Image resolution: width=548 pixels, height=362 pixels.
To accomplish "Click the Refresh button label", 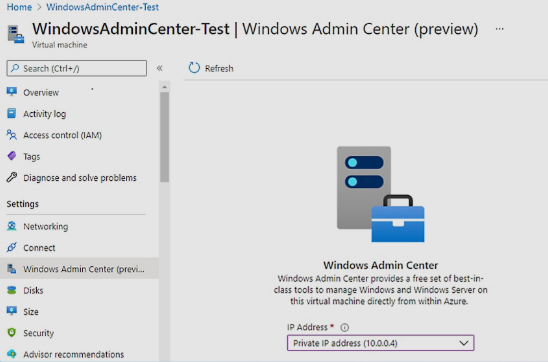I will [219, 68].
